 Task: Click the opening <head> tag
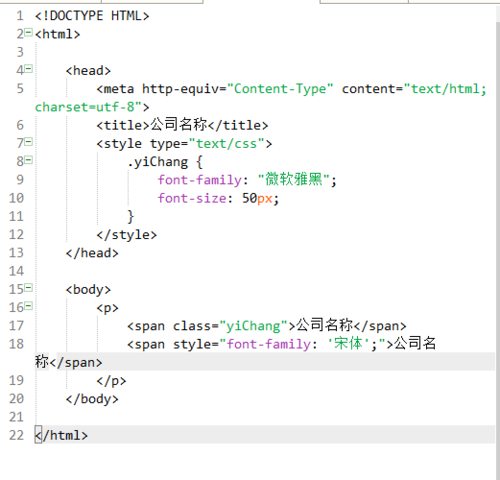tap(88, 71)
